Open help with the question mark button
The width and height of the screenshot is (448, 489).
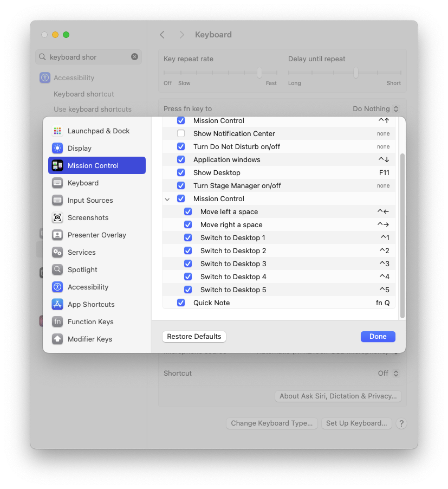pos(401,423)
